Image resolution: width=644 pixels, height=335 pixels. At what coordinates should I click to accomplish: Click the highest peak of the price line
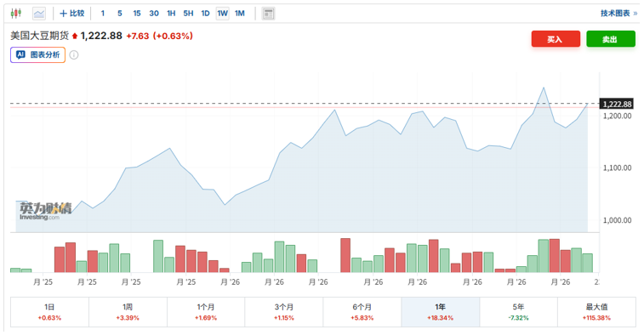[544, 88]
